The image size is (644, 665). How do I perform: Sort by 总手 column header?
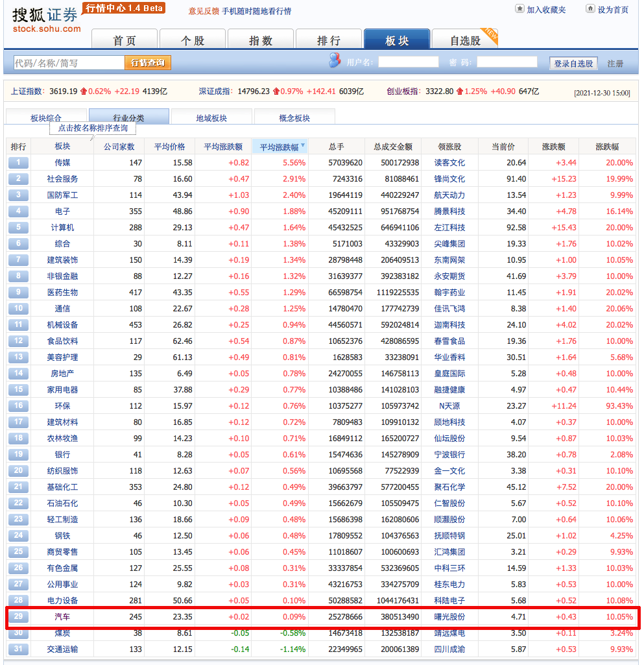point(336,147)
